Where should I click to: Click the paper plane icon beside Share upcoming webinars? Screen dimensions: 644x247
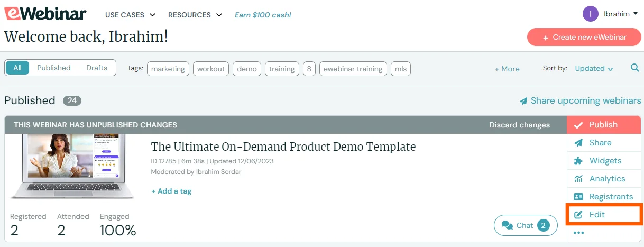[523, 101]
